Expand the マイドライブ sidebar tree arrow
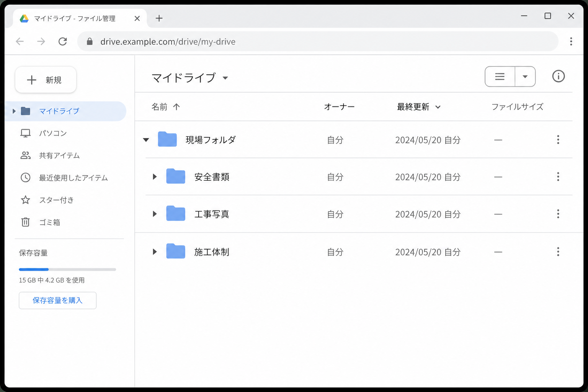Image resolution: width=588 pixels, height=392 pixels. point(14,111)
